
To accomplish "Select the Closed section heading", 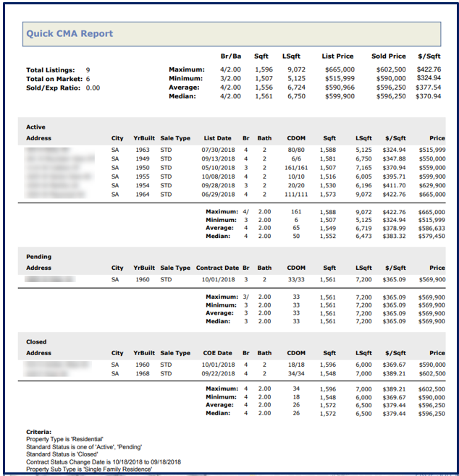I will pyautogui.click(x=36, y=342).
